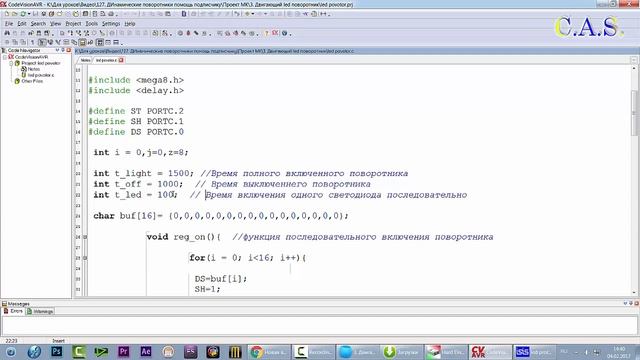Switch to the led povotor.c editor tab
The height and width of the screenshot is (360, 640).
(x=106, y=60)
